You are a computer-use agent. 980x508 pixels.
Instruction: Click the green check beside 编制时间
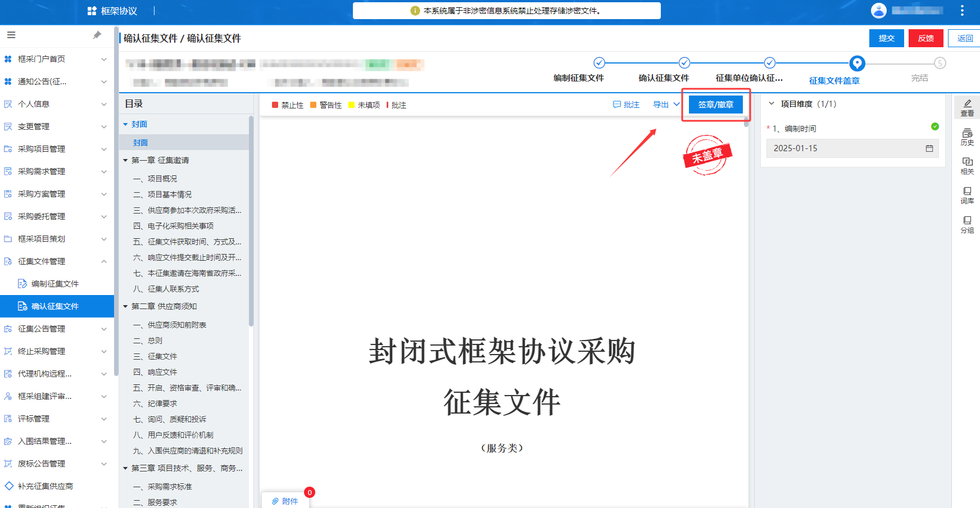tap(935, 126)
